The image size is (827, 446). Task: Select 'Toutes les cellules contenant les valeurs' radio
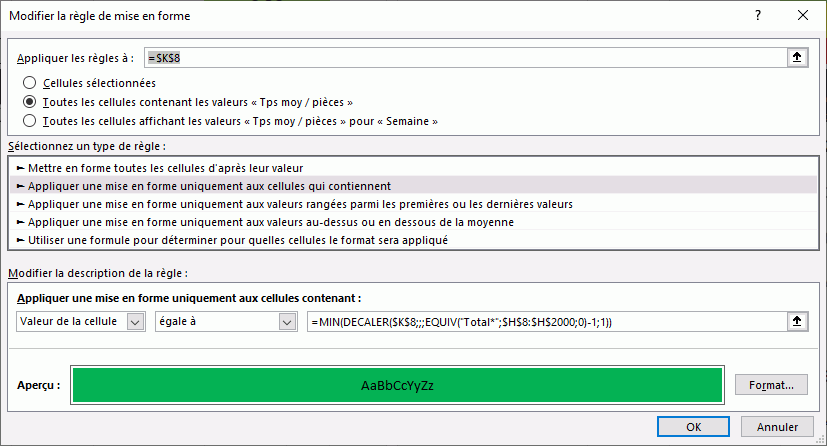[x=29, y=102]
